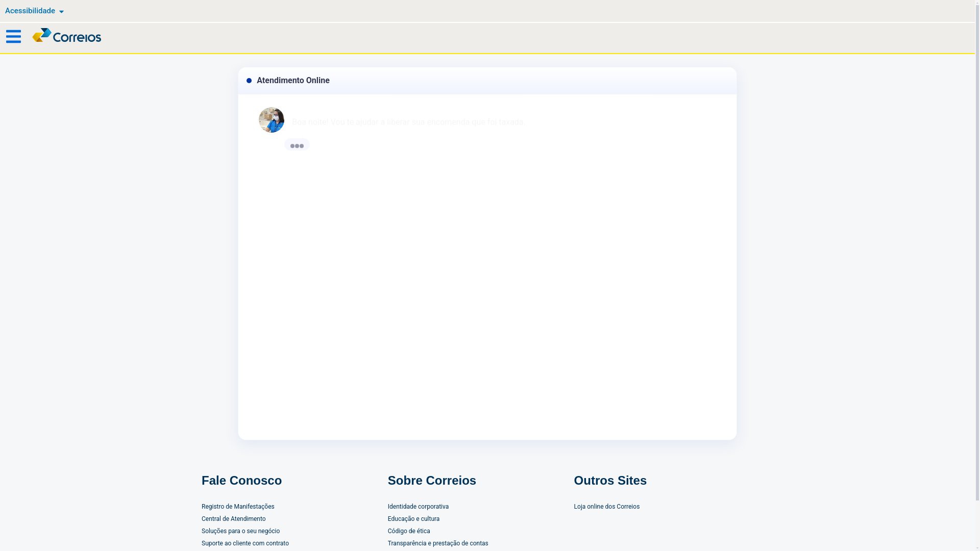
Task: Open Identidade corporativa link
Action: click(x=418, y=507)
